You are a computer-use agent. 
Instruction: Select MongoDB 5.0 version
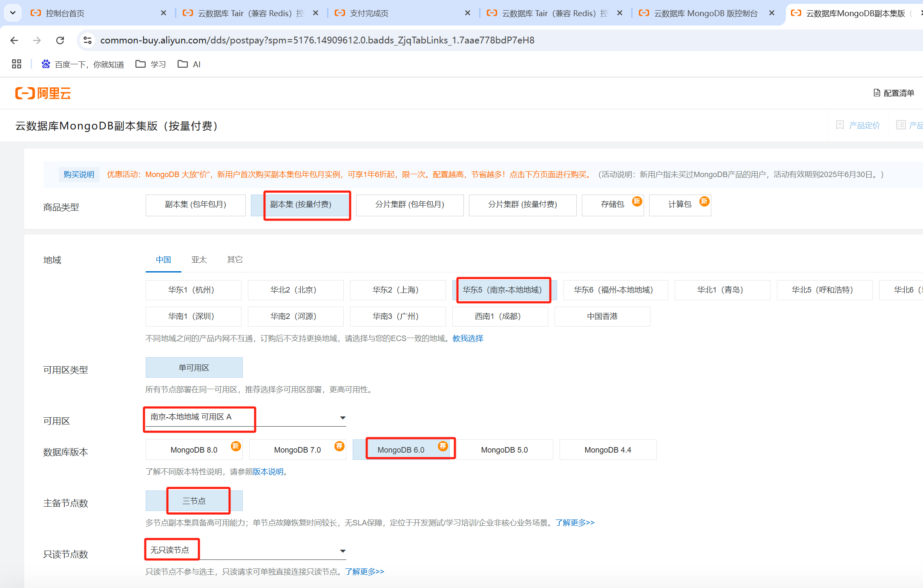pyautogui.click(x=504, y=450)
